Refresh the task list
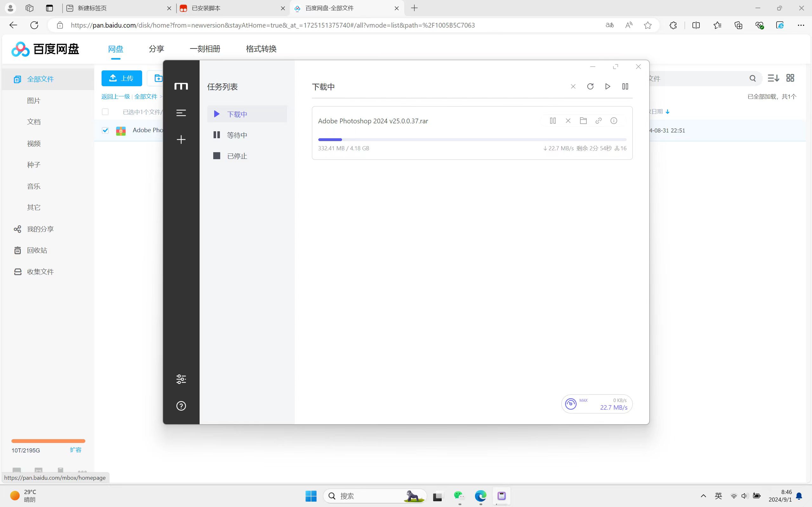Screen dimensions: 812x507 [x=591, y=87]
